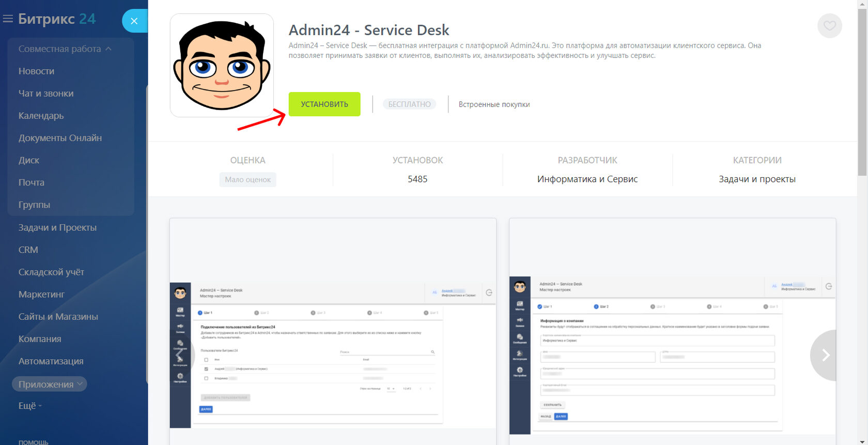Collapse the Совместная работа section
Screen dimensions: 868x445
click(x=65, y=49)
